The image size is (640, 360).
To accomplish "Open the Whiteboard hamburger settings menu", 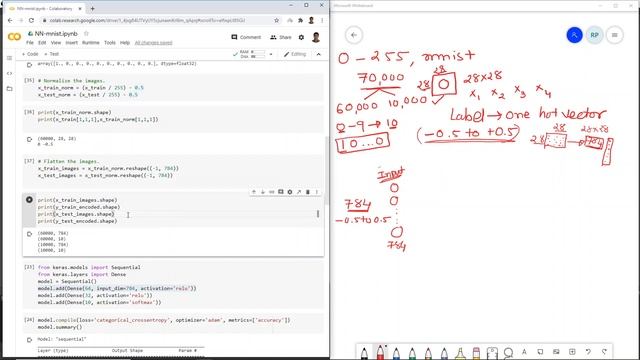I will coord(614,35).
